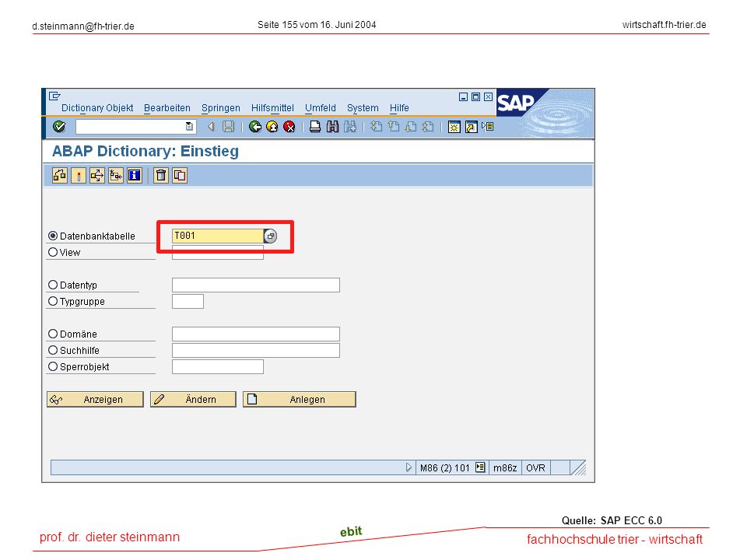
Task: Click the Find next binoculars-plus icon
Action: click(x=350, y=127)
